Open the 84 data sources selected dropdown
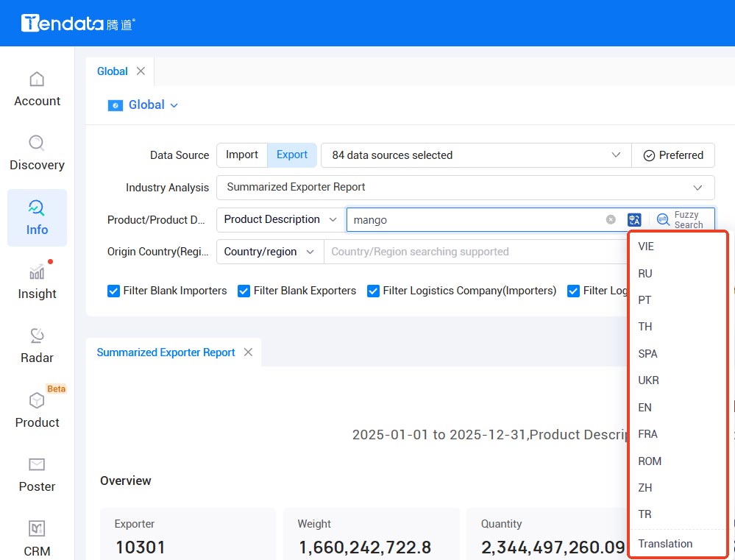Viewport: 735px width, 560px height. click(476, 155)
